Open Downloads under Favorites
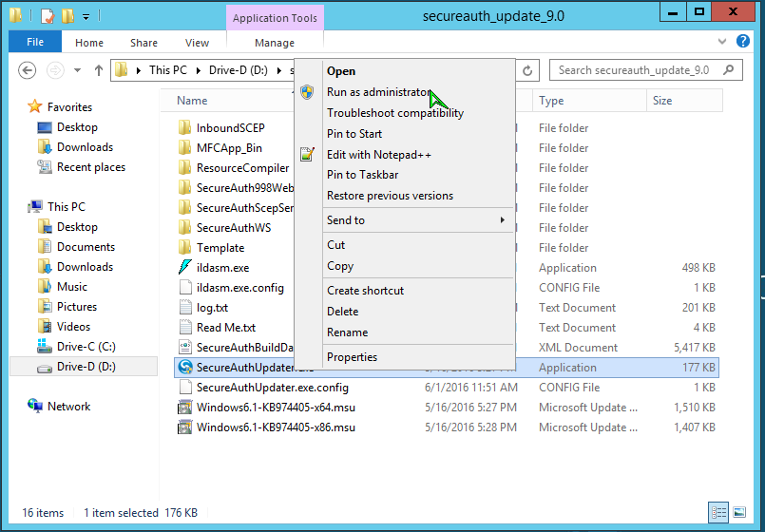765x532 pixels. (85, 147)
